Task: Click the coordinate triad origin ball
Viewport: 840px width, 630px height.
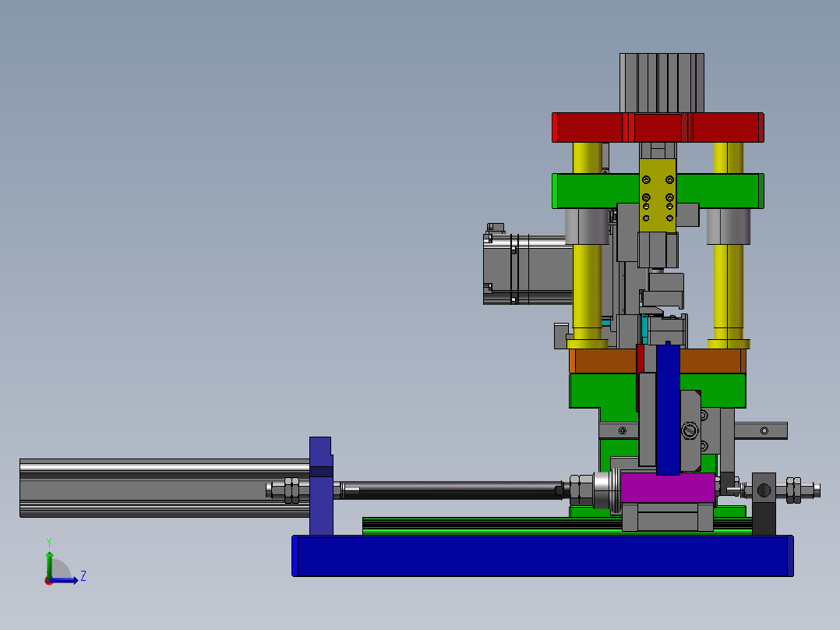Action: pyautogui.click(x=49, y=580)
